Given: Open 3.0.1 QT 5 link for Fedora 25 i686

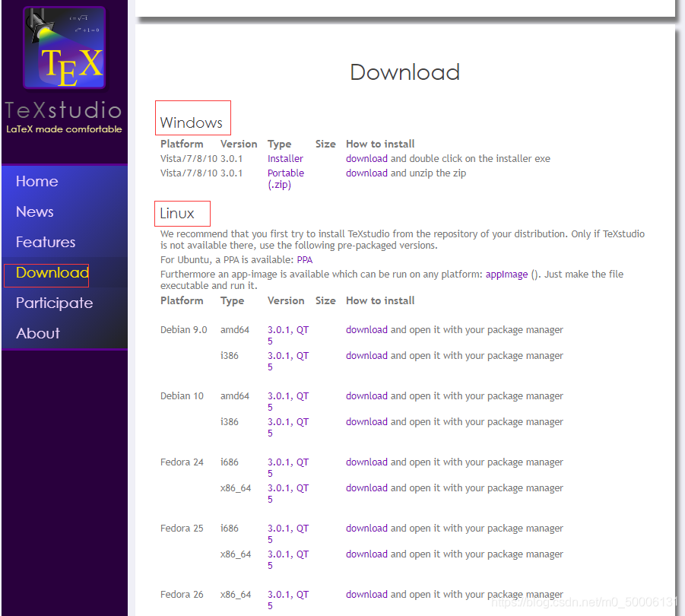Looking at the screenshot, I should pyautogui.click(x=288, y=533).
